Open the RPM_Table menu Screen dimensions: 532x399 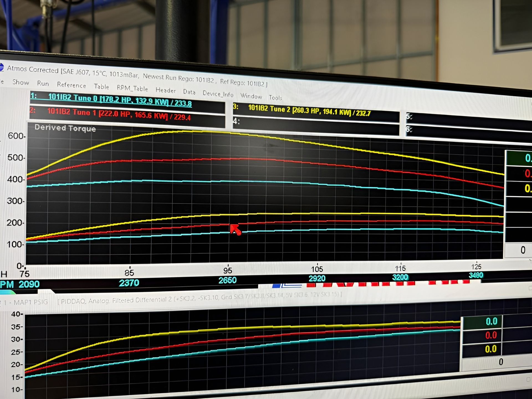(x=132, y=88)
